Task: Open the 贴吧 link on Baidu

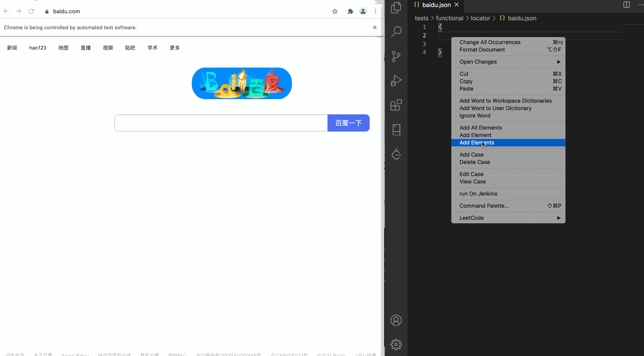Action: tap(130, 48)
